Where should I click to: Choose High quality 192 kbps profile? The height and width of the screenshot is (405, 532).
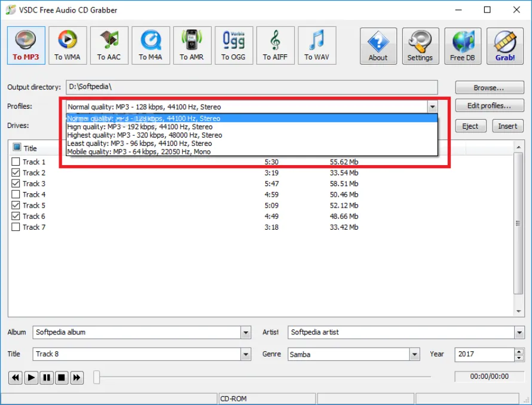pyautogui.click(x=252, y=127)
